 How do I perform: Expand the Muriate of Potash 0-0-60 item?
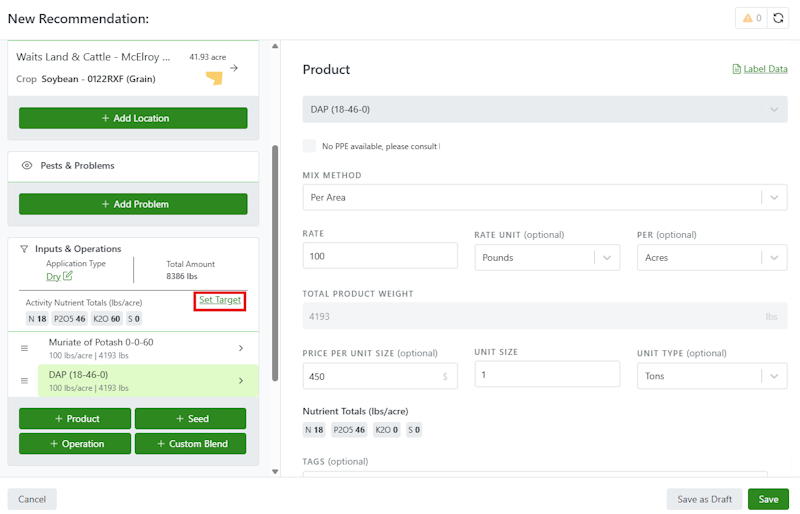[240, 348]
